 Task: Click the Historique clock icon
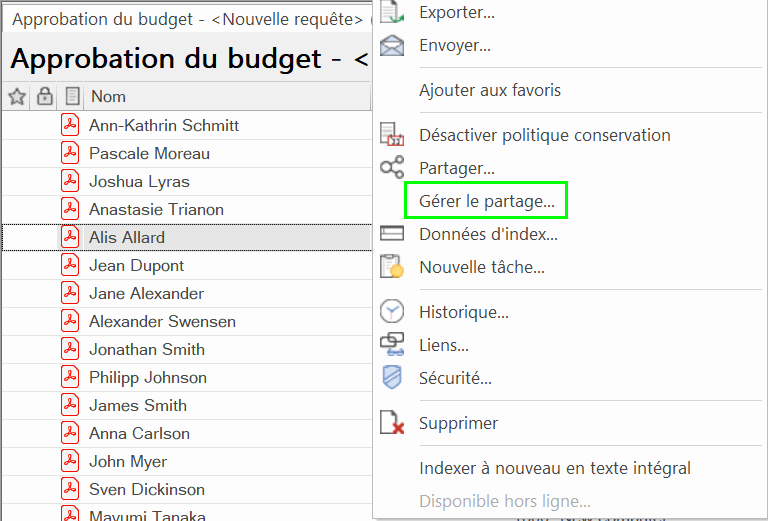pos(392,311)
